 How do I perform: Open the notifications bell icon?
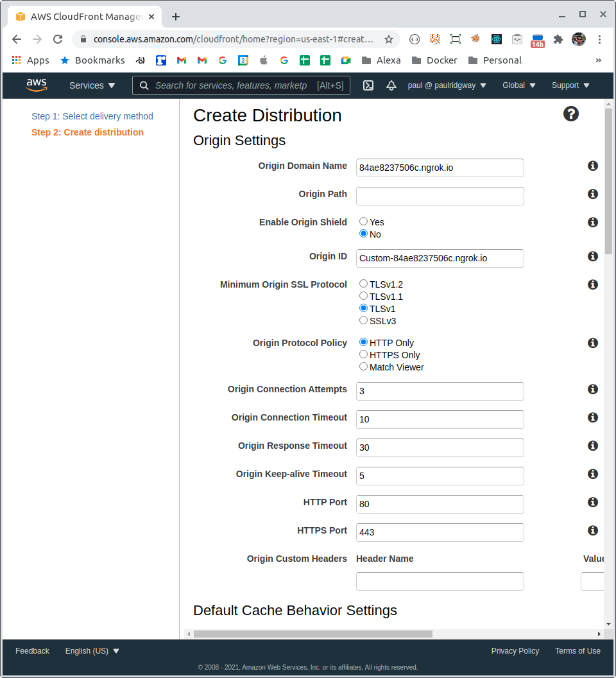click(x=391, y=85)
